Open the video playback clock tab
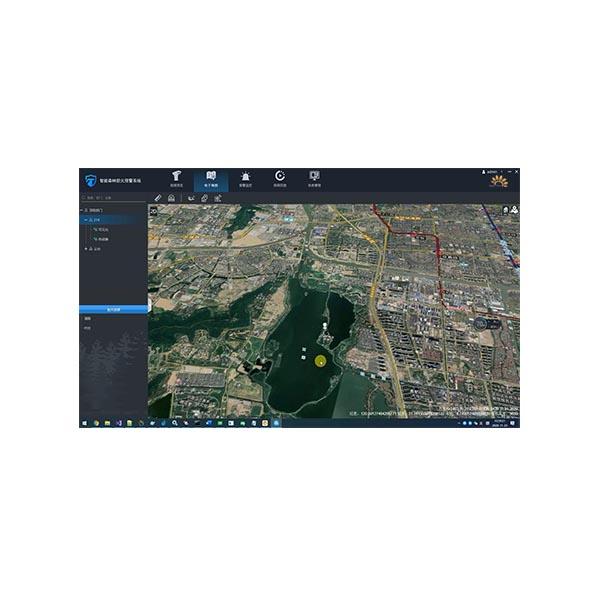 point(280,179)
